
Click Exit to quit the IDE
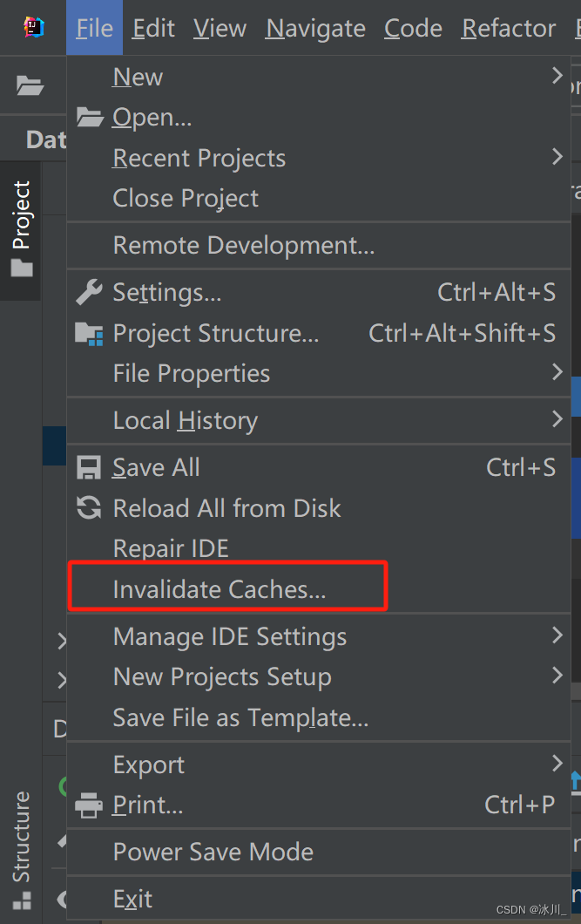coord(132,899)
